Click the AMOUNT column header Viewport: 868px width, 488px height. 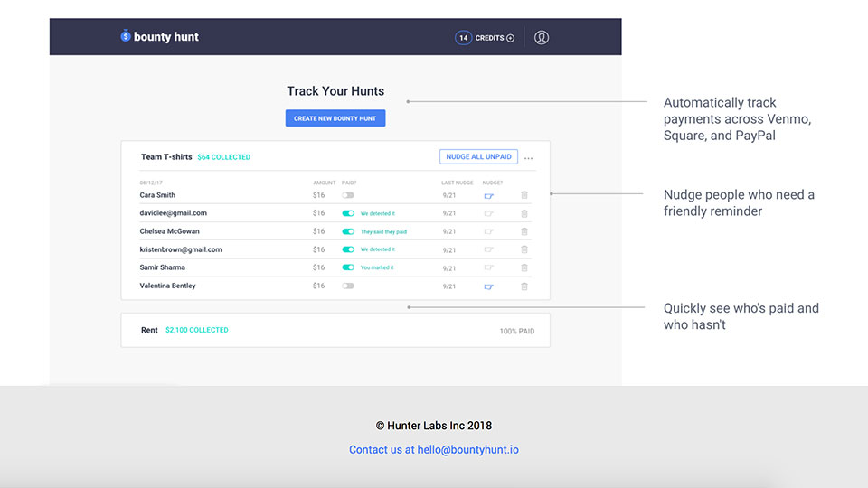(325, 183)
